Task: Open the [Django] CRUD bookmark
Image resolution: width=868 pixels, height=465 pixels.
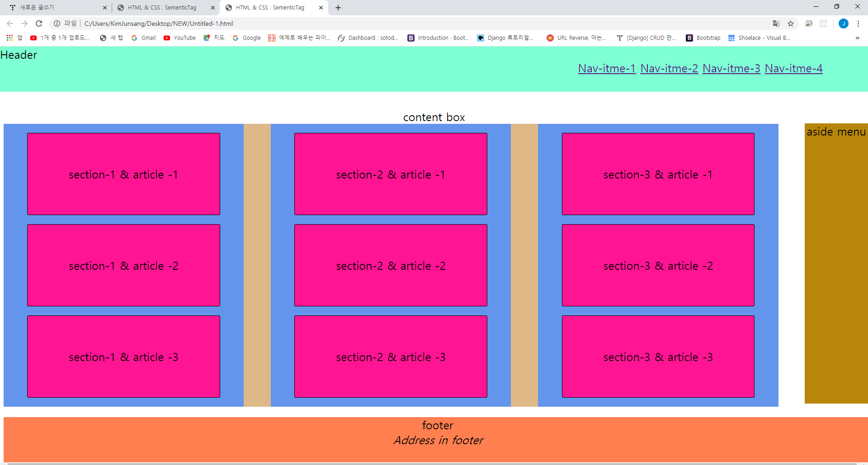Action: coord(646,38)
